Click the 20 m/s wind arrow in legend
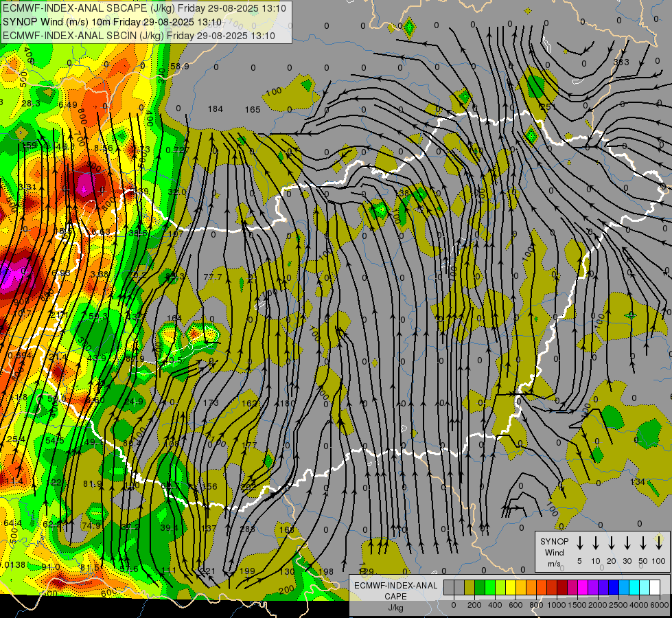This screenshot has width=672, height=618. pyautogui.click(x=612, y=542)
